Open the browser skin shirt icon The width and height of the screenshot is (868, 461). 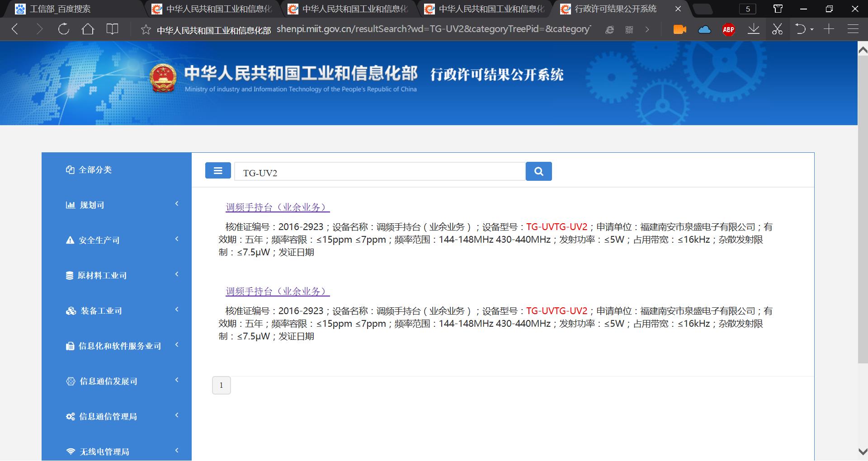pos(778,9)
